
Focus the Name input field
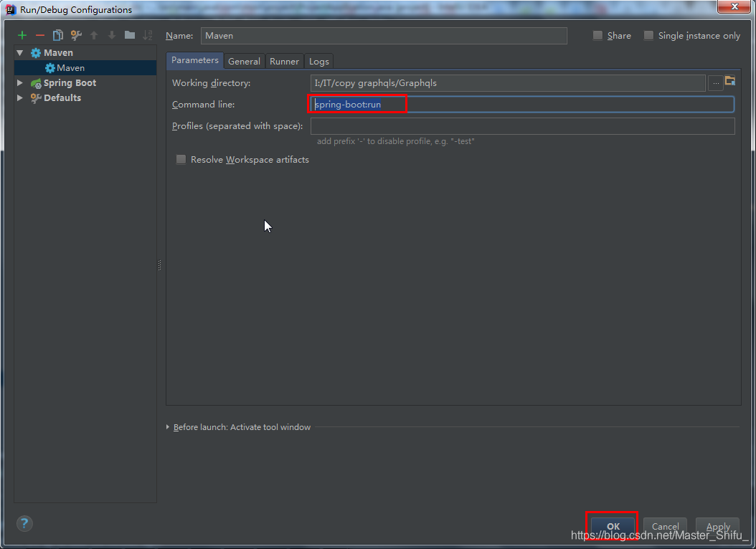click(384, 36)
